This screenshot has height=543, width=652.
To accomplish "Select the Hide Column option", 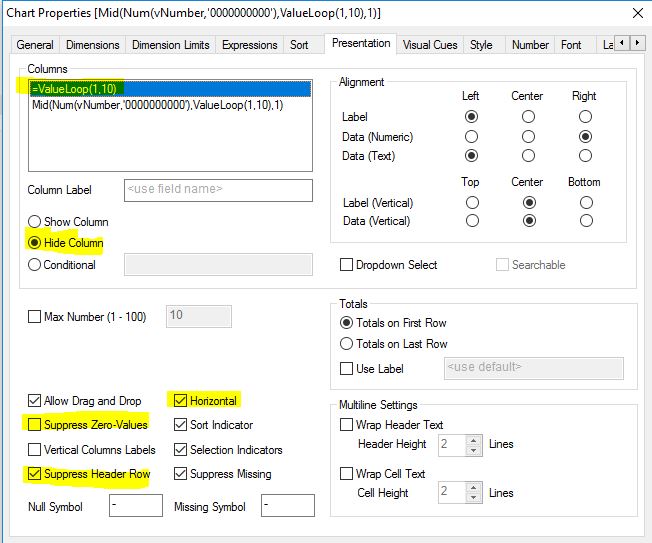I will (x=66, y=243).
